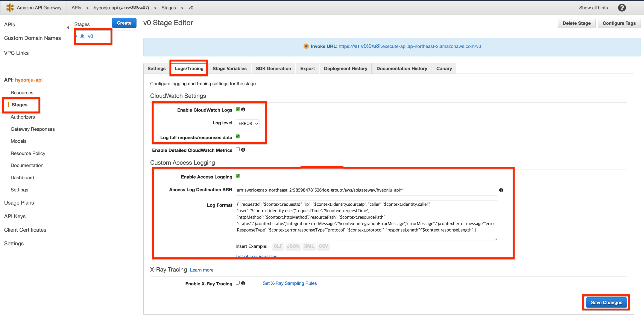Click info icon beside Enable CloudWatch Logs

[243, 109]
